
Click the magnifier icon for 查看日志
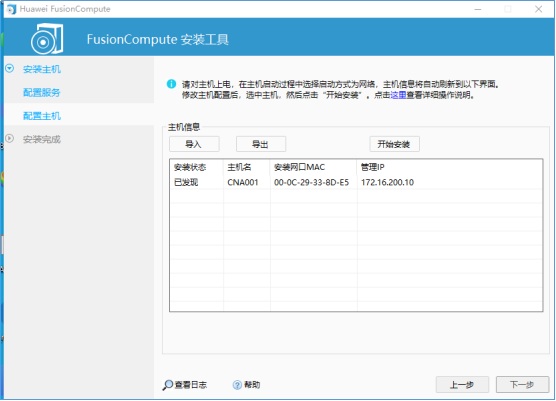(167, 385)
